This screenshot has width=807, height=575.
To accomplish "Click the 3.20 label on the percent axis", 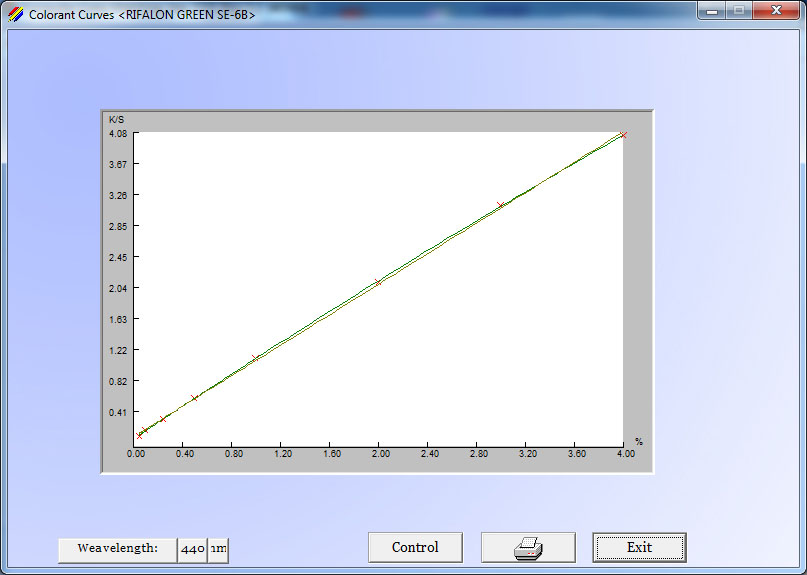I will [x=528, y=454].
